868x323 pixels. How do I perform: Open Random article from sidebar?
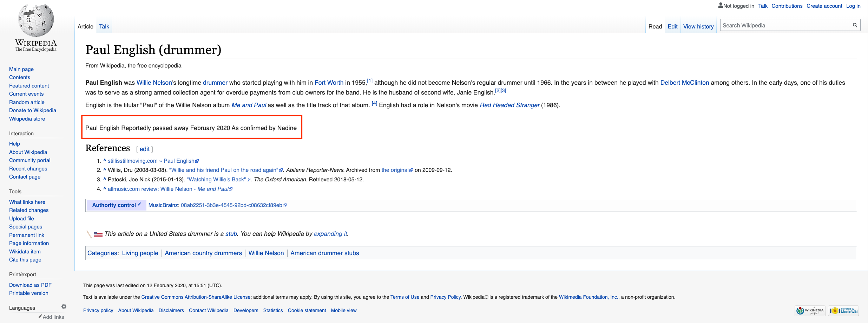[27, 102]
